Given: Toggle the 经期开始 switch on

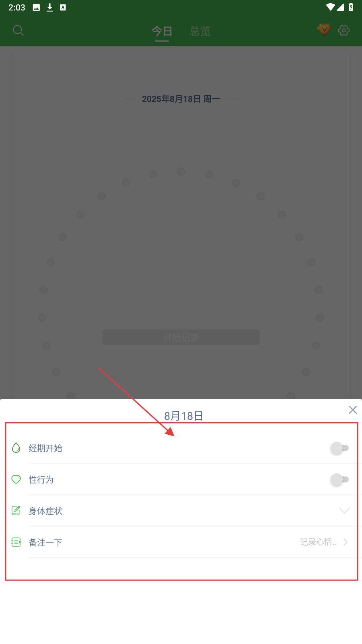Looking at the screenshot, I should 339,448.
